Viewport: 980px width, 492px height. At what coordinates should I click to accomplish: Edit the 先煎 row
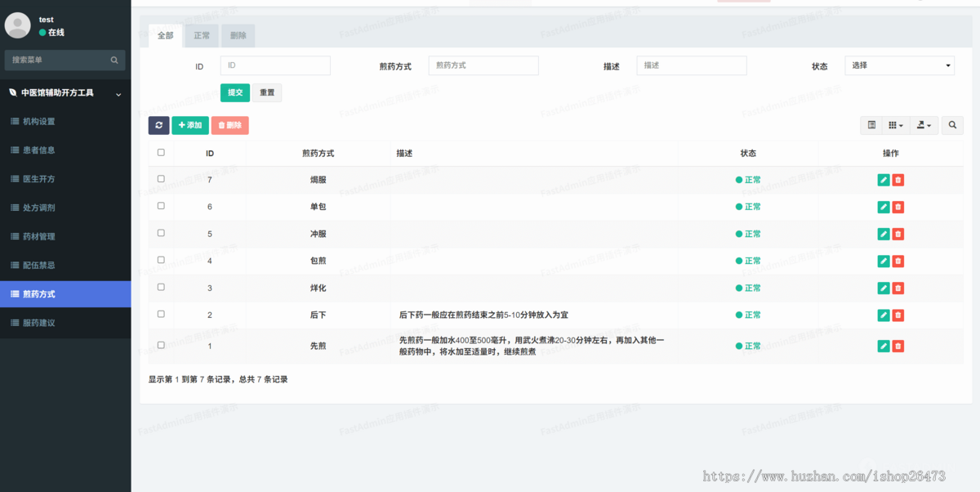pos(884,346)
